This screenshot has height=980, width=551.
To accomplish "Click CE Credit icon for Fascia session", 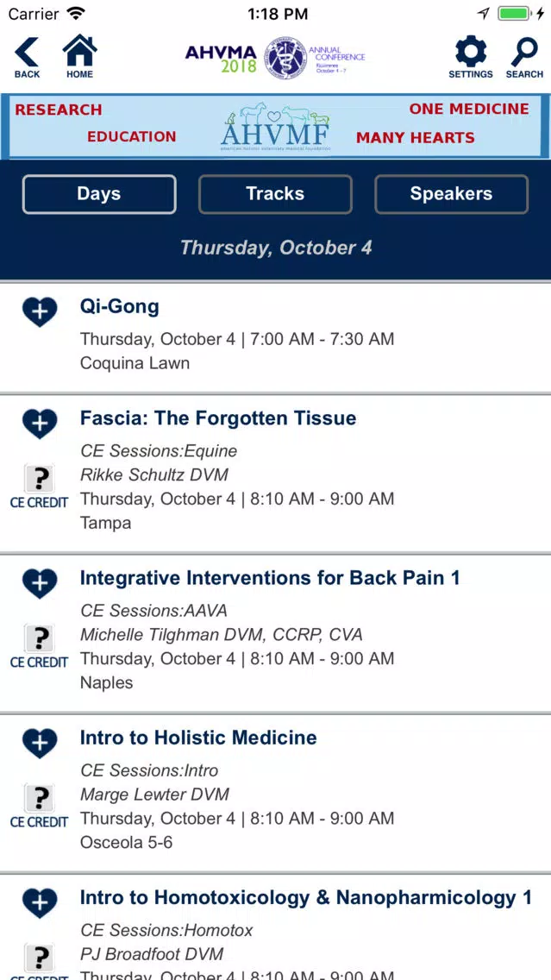I will tap(39, 487).
